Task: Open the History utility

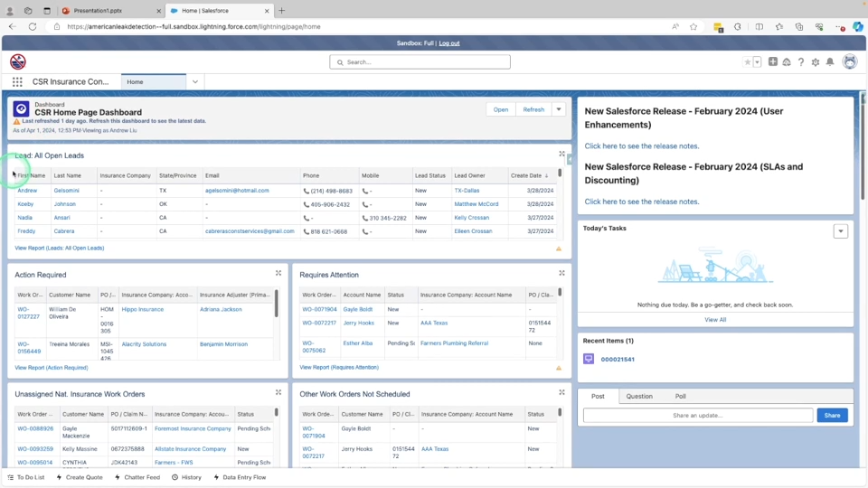Action: 186,477
